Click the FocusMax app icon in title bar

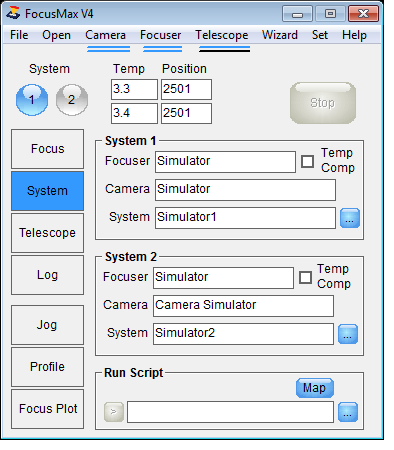pyautogui.click(x=14, y=13)
